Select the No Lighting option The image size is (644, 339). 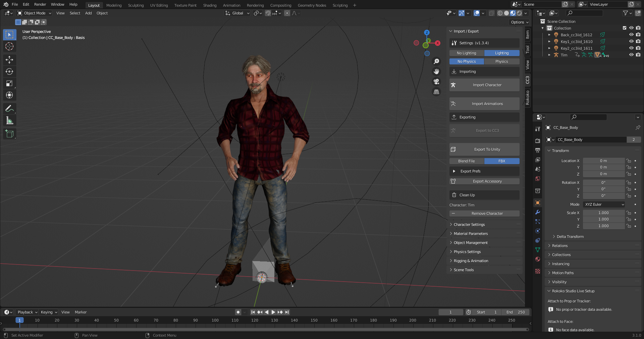pyautogui.click(x=467, y=53)
